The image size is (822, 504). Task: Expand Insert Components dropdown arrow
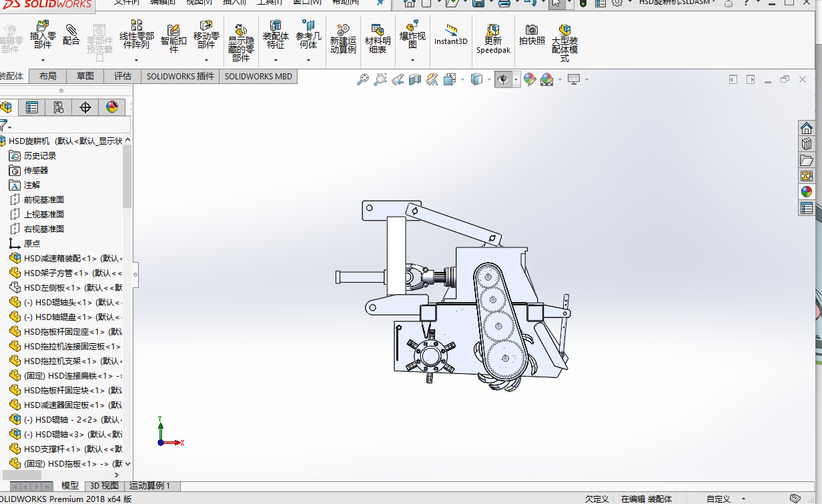(43, 60)
